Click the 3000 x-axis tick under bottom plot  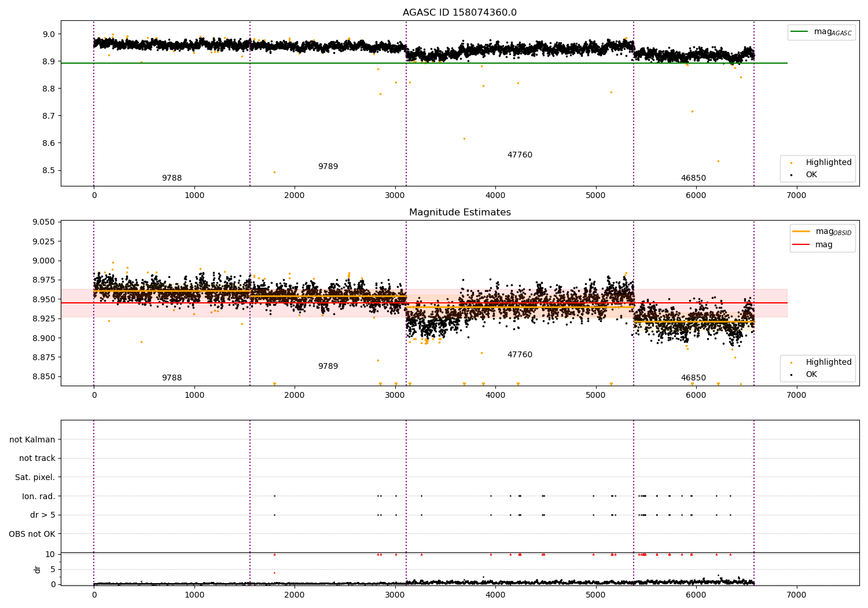(395, 595)
